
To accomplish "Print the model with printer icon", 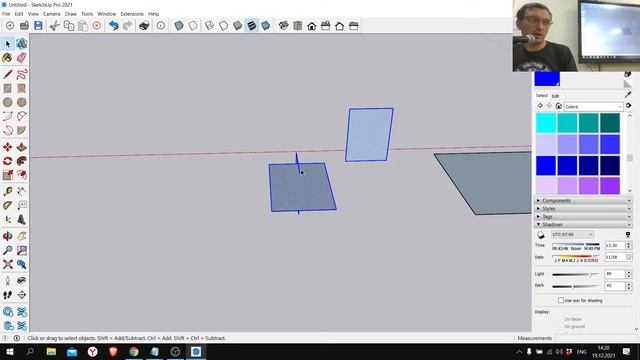I will (x=144, y=26).
